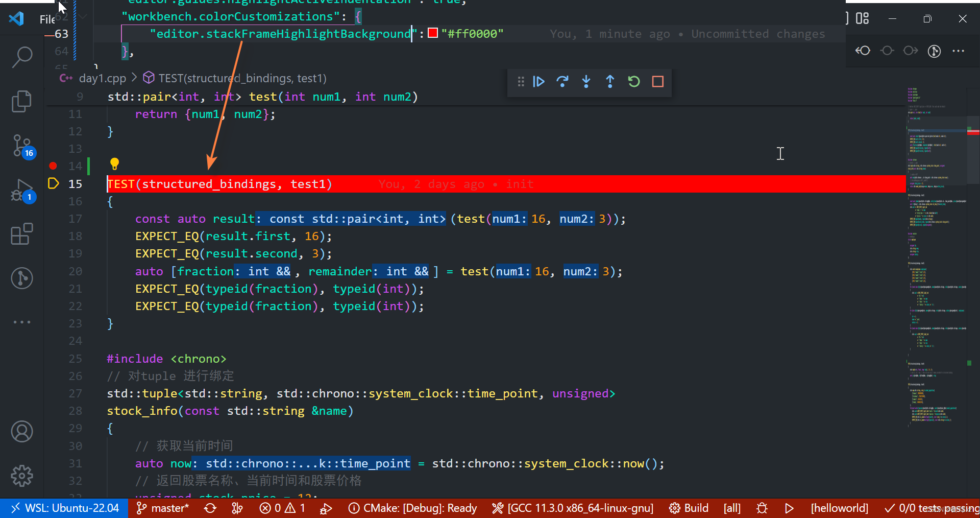Click 'EXPECT_EQ(result.second, 3);' line
This screenshot has width=980, height=518.
(234, 253)
